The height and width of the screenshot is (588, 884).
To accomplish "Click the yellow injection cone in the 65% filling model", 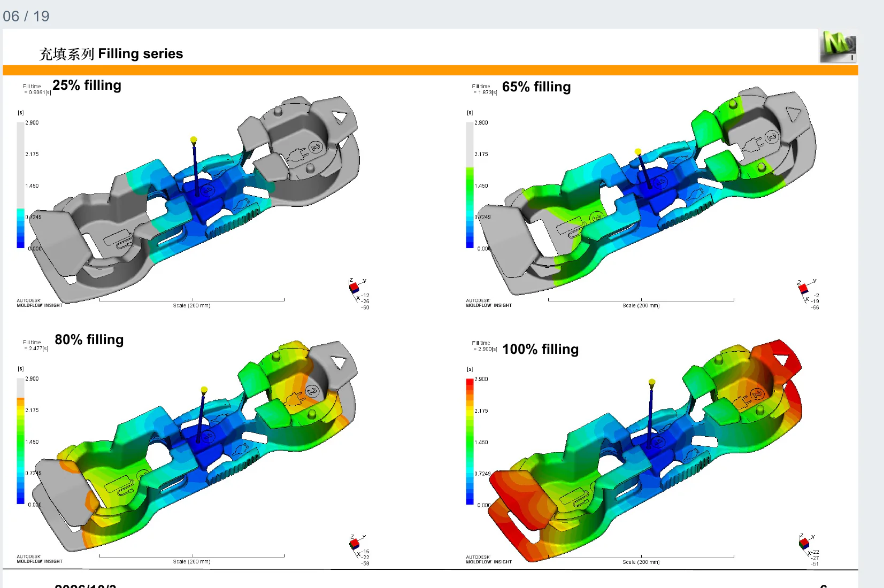I will pos(638,152).
